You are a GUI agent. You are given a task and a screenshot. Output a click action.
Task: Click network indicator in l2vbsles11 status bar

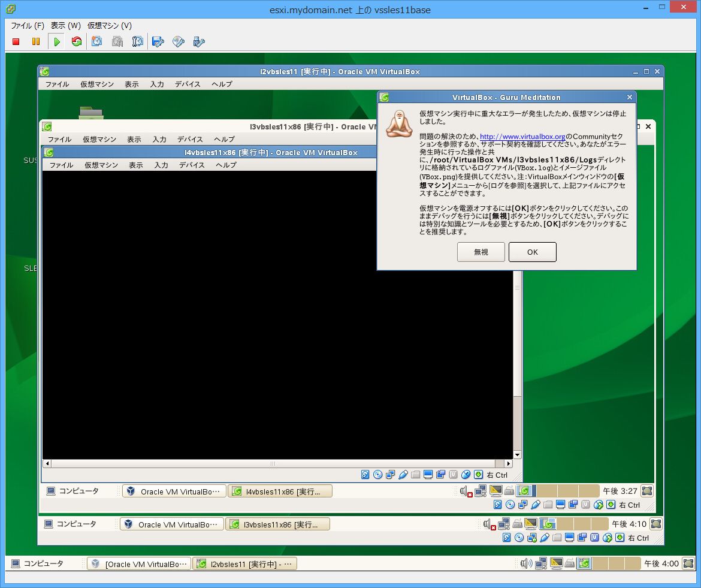[531, 538]
